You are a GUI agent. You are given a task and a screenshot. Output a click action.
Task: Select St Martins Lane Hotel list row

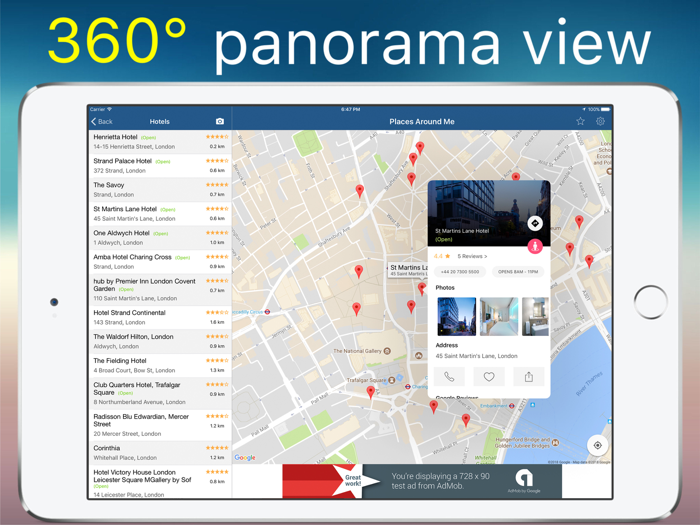[159, 213]
